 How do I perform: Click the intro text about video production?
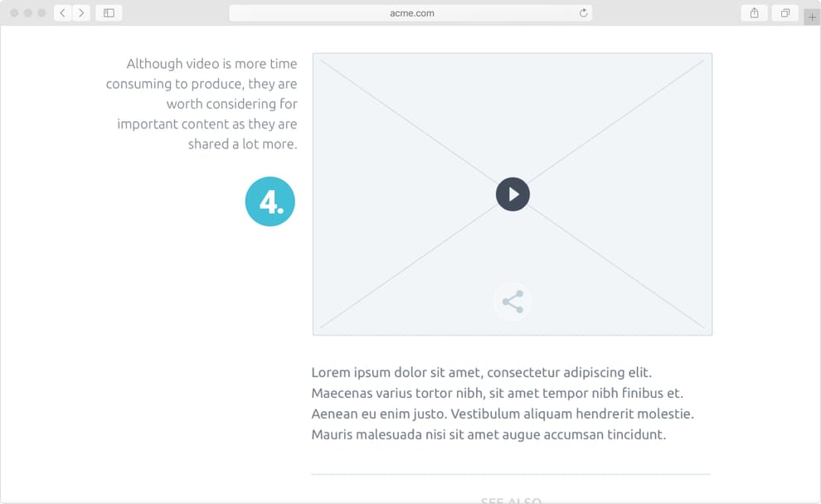coord(202,103)
